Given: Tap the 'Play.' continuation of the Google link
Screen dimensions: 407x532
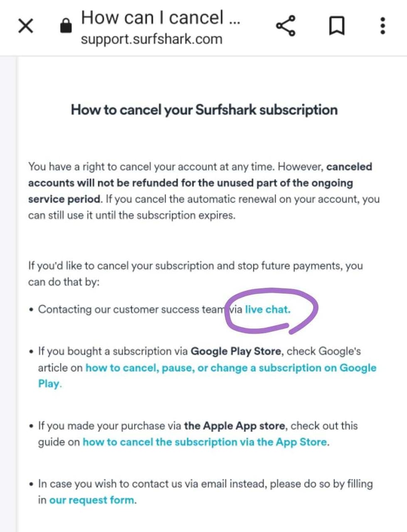Looking at the screenshot, I should (x=50, y=384).
